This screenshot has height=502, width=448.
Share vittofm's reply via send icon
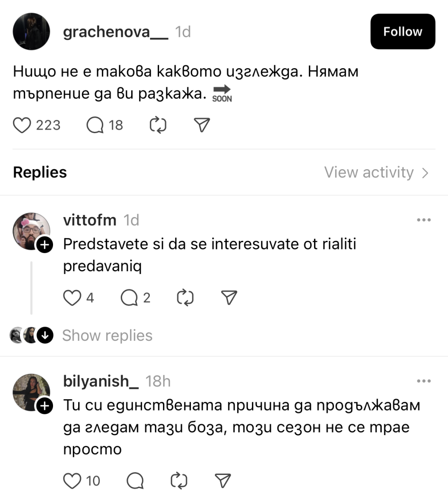click(x=229, y=298)
